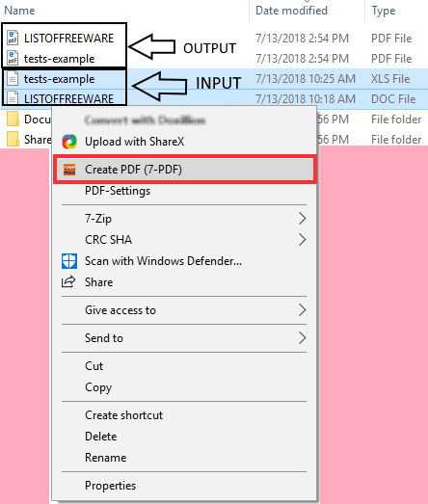Open Give access to entry
The width and height of the screenshot is (428, 504).
point(120,310)
